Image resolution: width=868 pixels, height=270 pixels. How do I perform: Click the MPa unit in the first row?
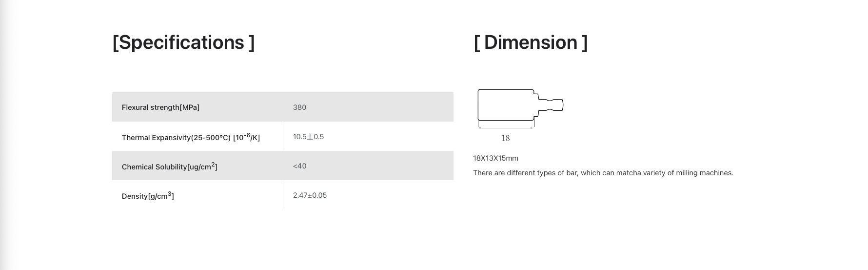click(190, 107)
